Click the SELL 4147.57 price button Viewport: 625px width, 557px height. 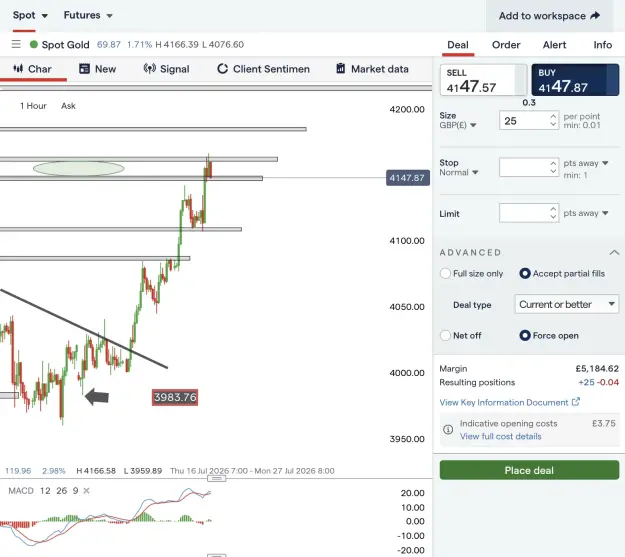coord(483,80)
